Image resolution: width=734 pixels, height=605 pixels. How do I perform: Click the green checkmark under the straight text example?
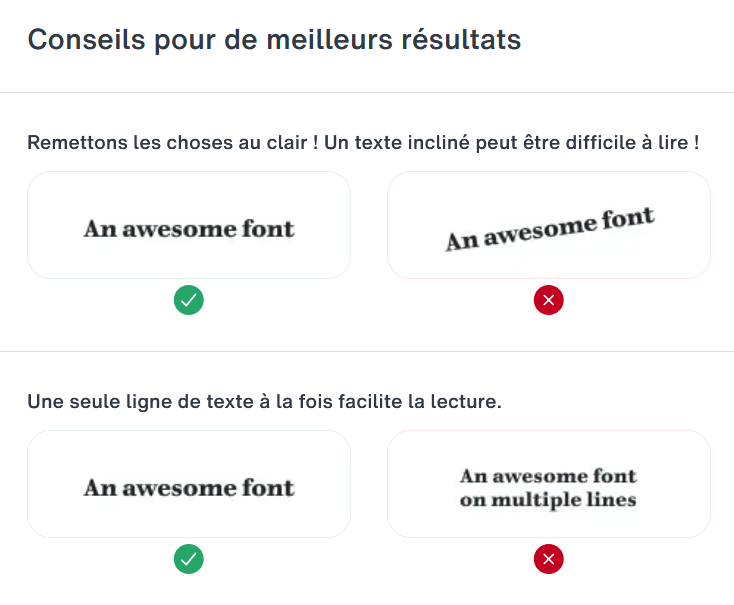[x=189, y=300]
